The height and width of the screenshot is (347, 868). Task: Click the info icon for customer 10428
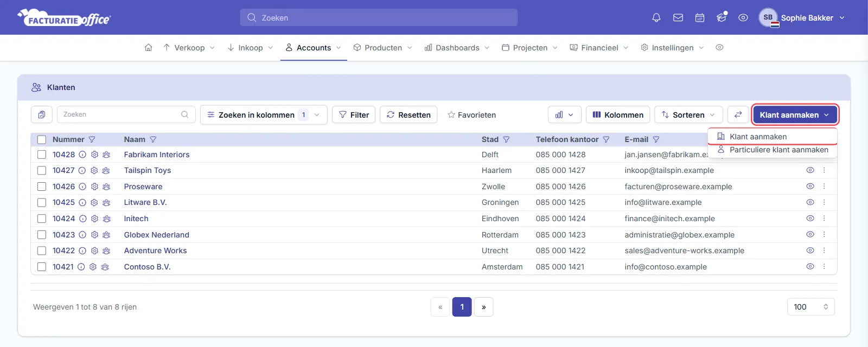coord(82,155)
